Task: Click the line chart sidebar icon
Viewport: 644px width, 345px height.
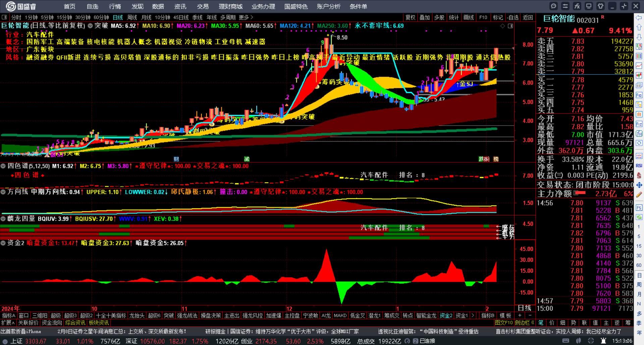Action: point(639,66)
